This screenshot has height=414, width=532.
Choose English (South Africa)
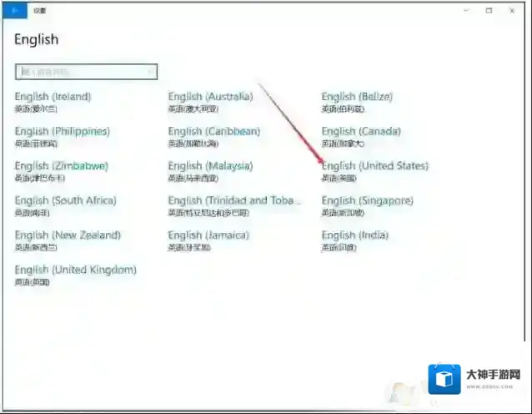[x=65, y=201]
